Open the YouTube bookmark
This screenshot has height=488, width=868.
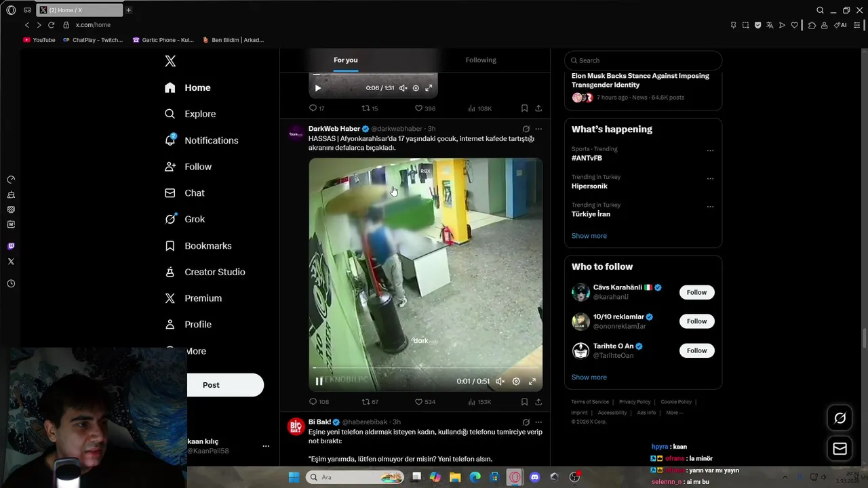coord(39,40)
